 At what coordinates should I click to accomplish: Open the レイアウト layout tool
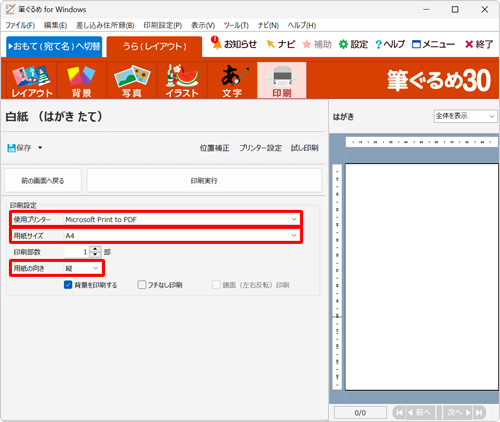pyautogui.click(x=32, y=80)
